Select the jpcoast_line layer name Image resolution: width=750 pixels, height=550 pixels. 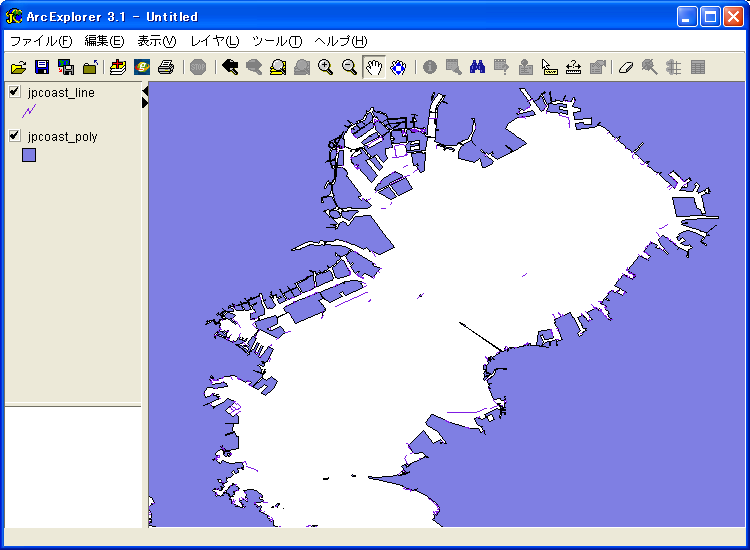pyautogui.click(x=62, y=93)
